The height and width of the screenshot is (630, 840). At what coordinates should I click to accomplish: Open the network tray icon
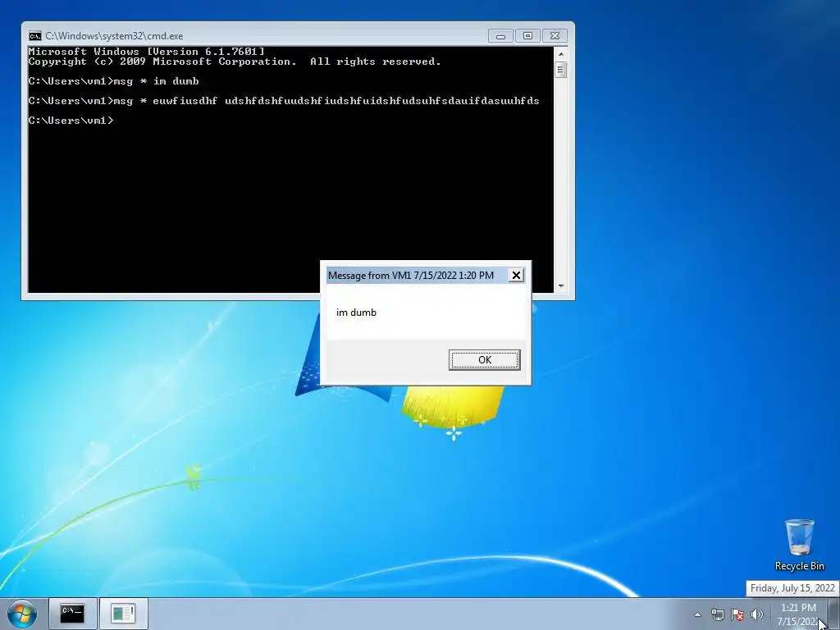click(x=717, y=614)
